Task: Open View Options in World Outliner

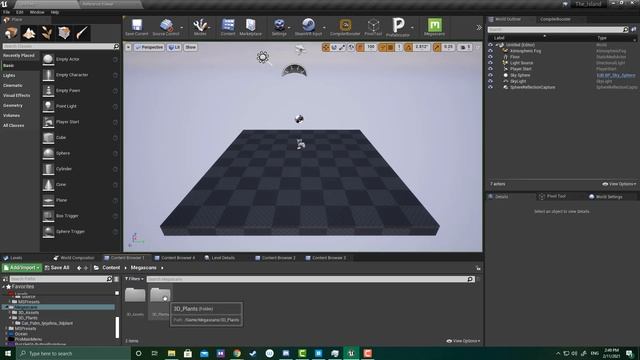Action: [x=619, y=184]
